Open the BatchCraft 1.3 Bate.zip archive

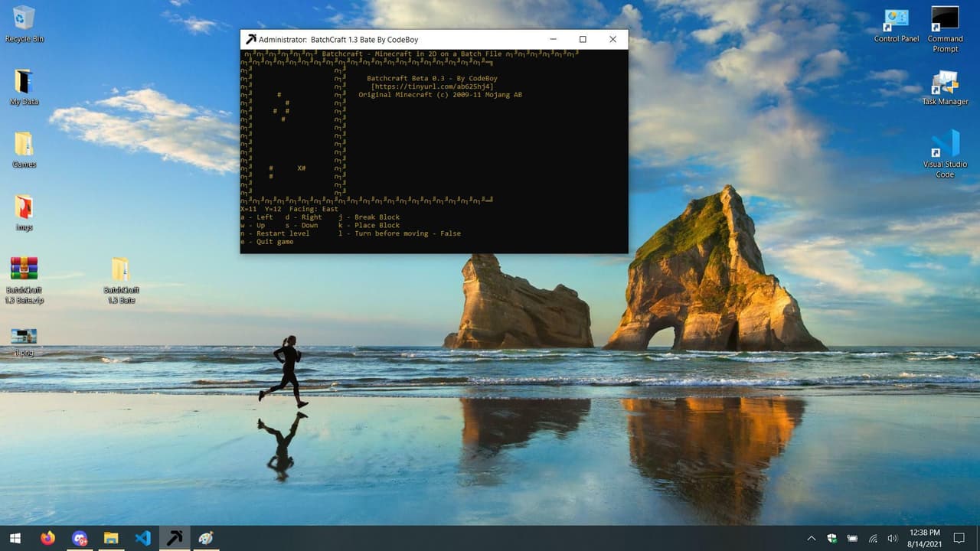pyautogui.click(x=24, y=281)
